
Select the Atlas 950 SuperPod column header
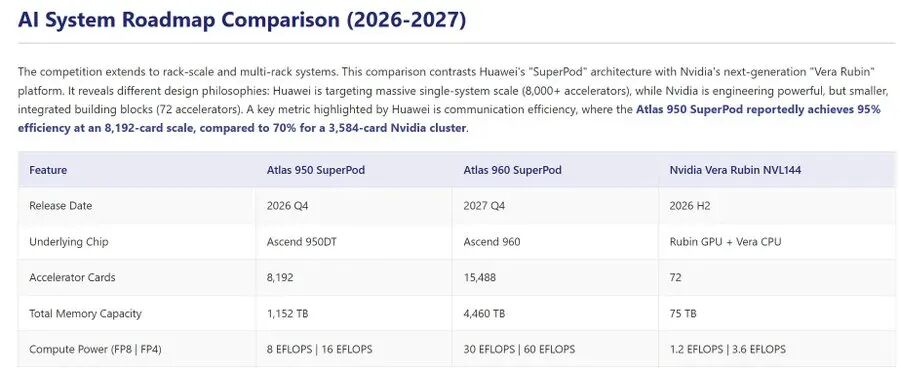point(316,170)
